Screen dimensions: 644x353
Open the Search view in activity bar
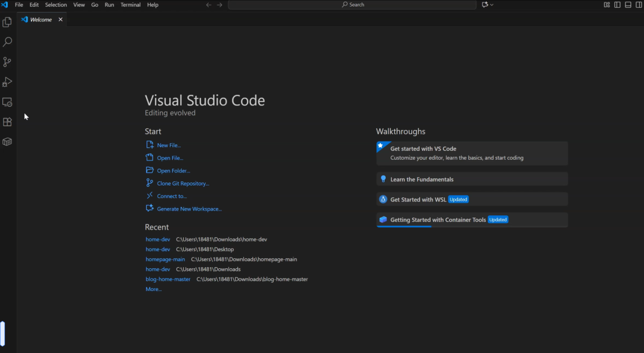tap(7, 42)
